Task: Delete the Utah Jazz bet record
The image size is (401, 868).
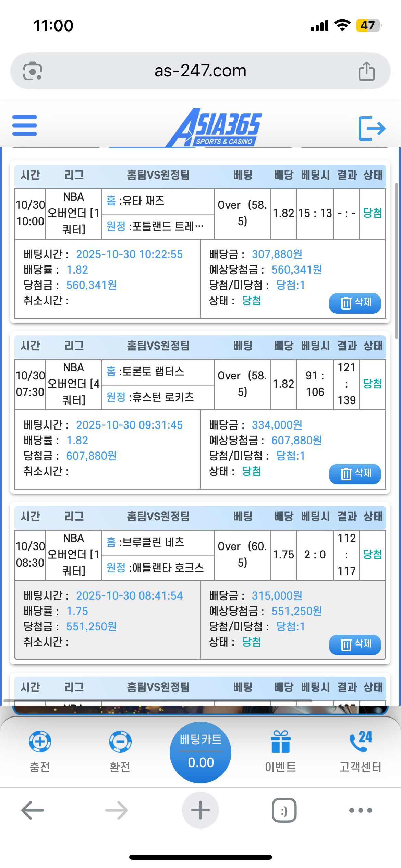Action: [x=355, y=303]
